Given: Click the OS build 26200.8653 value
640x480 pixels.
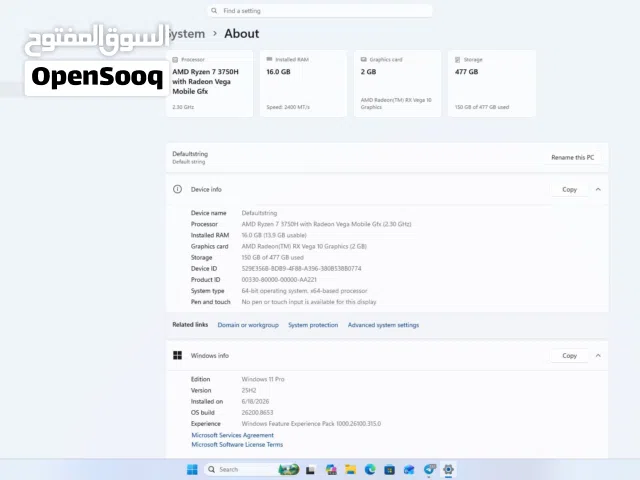Looking at the screenshot, I should coord(257,413).
